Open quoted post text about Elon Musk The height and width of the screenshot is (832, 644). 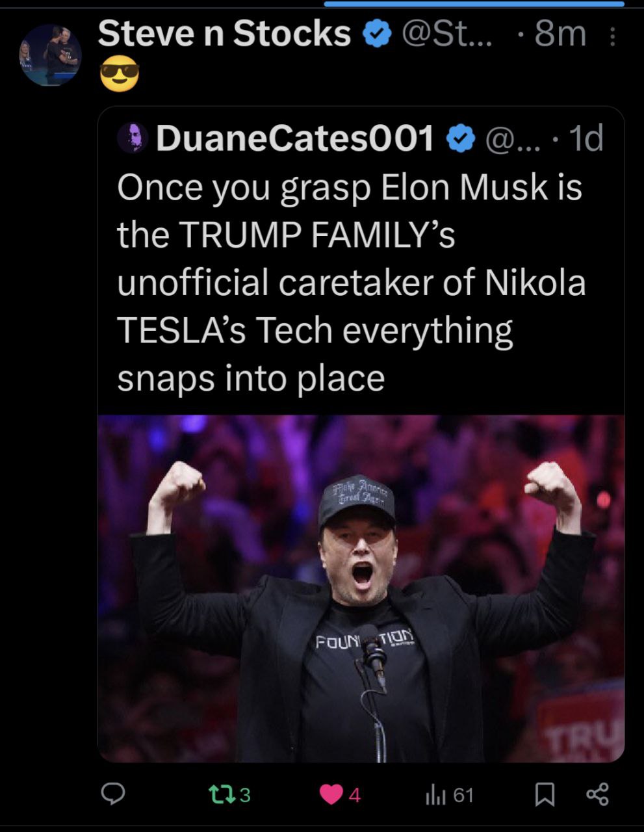click(x=351, y=282)
